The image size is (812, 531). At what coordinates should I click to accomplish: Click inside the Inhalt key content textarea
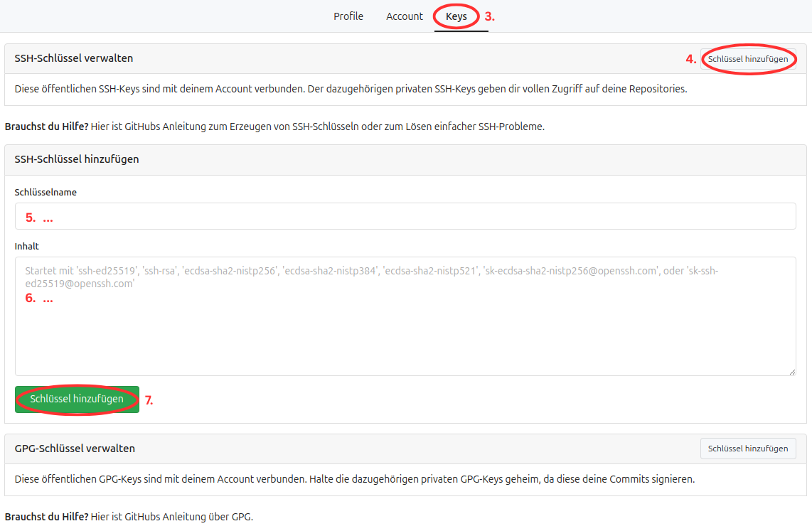405,327
